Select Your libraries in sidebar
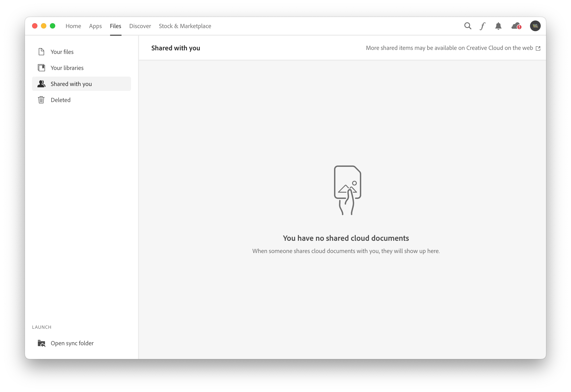This screenshot has height=392, width=571. click(67, 68)
